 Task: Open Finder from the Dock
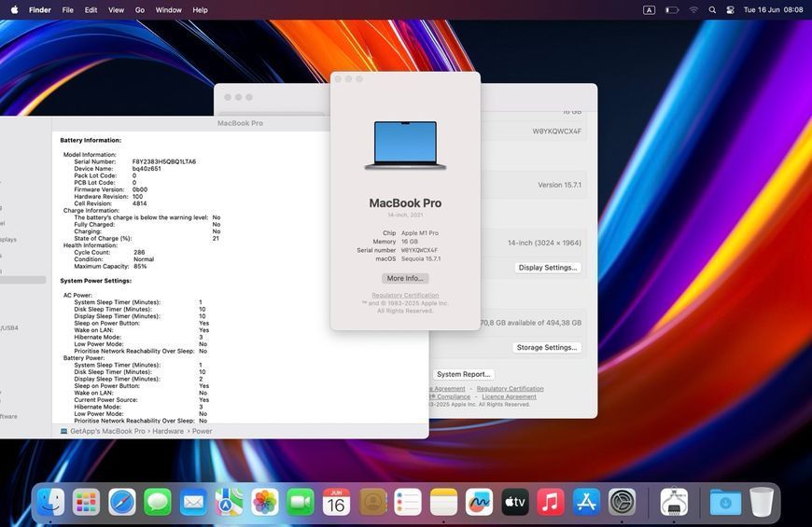50,502
